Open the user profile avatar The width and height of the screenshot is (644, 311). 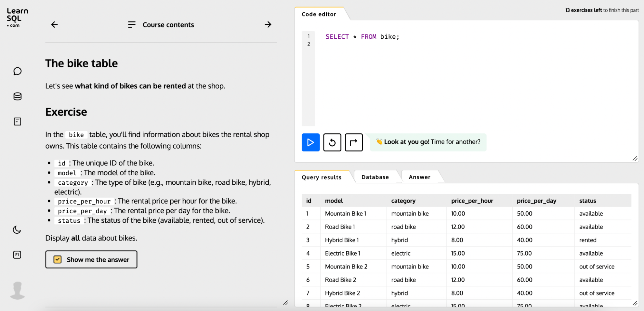pos(17,290)
